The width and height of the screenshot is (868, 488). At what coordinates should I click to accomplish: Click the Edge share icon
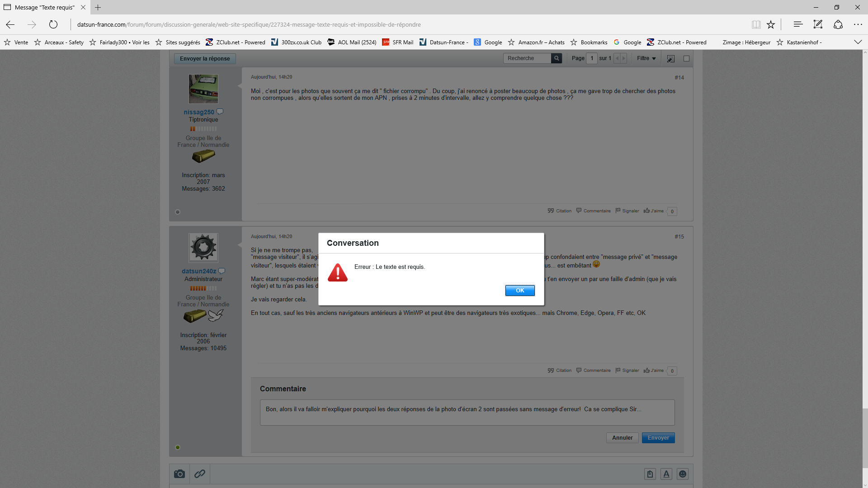click(x=838, y=25)
